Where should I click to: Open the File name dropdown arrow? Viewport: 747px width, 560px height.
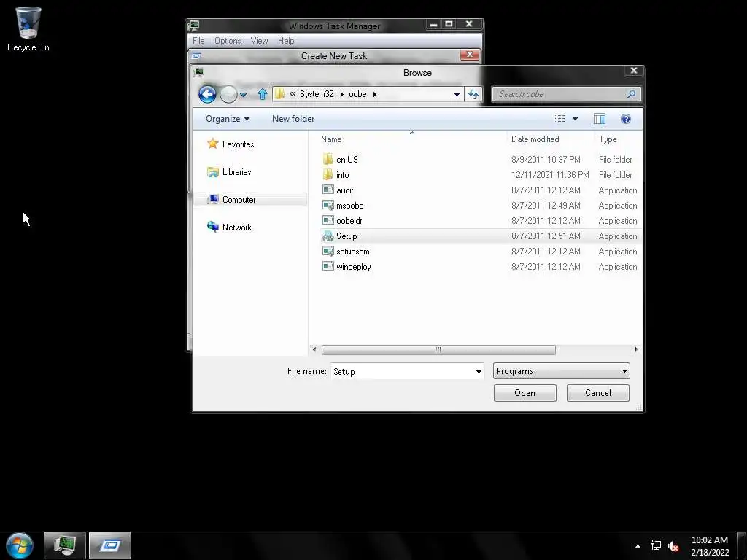click(x=479, y=371)
